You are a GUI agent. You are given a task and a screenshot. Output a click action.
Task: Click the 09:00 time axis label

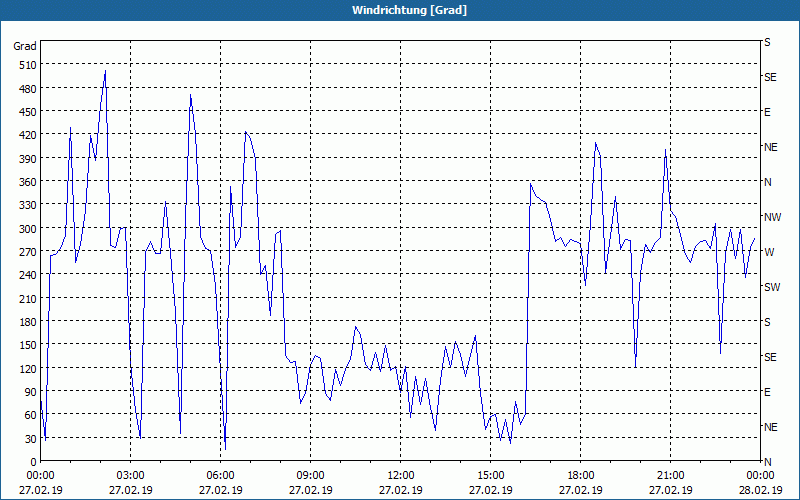310,475
